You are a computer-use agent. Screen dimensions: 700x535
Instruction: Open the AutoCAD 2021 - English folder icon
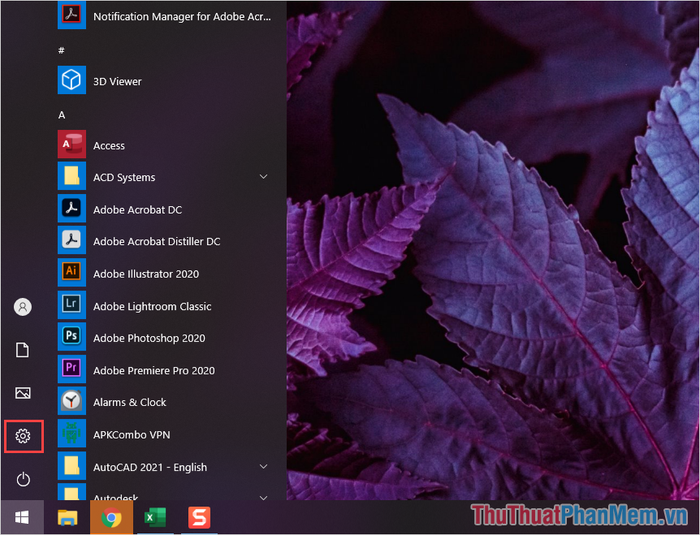point(71,465)
